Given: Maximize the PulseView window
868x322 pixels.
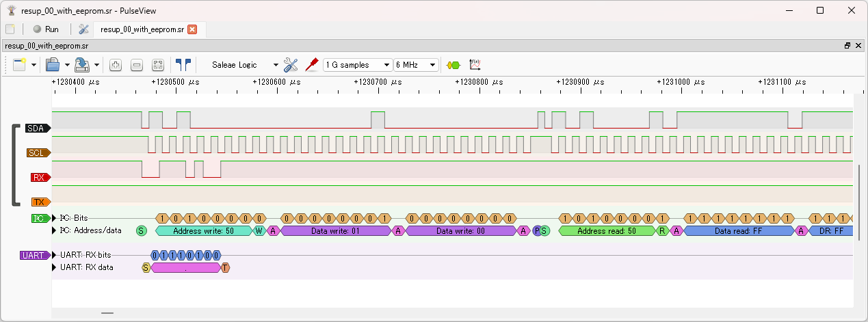Looking at the screenshot, I should pyautogui.click(x=820, y=10).
